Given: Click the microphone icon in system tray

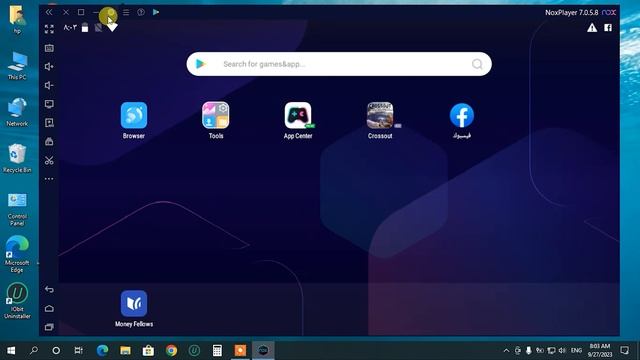Looking at the screenshot, I should coord(529,350).
